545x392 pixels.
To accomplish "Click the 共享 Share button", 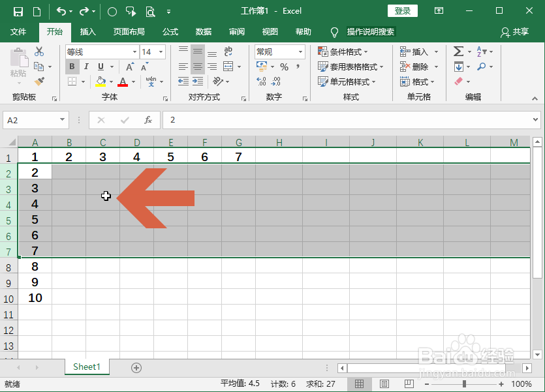I will tap(515, 32).
